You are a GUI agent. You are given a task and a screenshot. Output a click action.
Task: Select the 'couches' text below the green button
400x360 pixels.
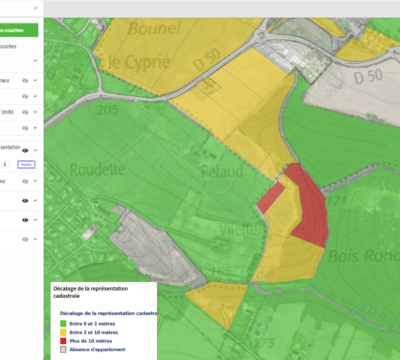(8, 46)
